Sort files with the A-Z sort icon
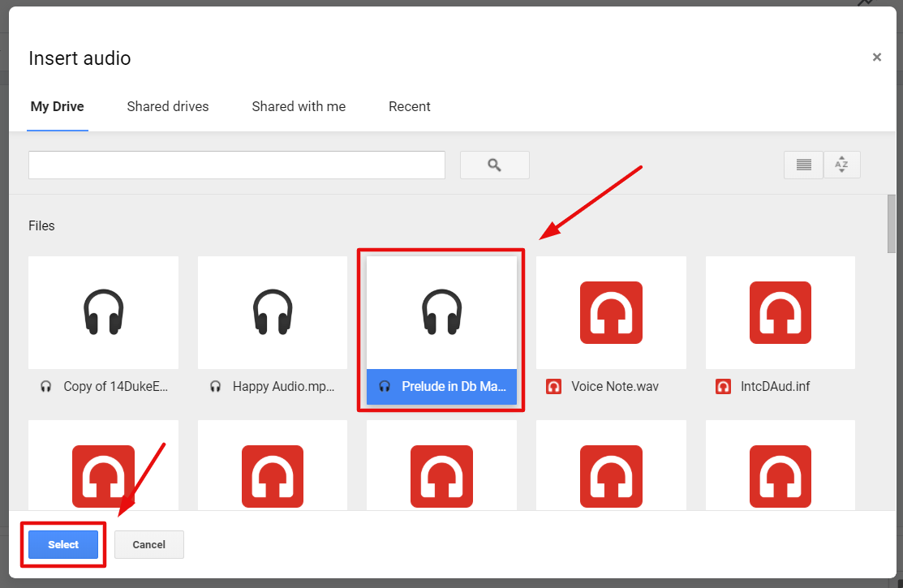 coord(841,165)
